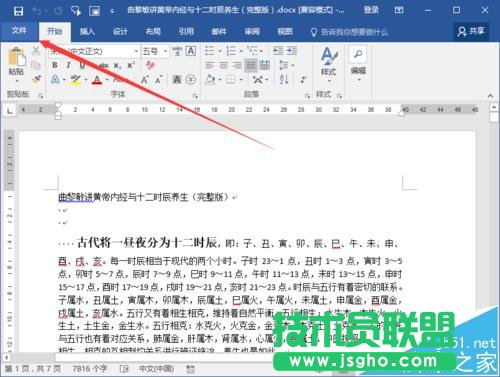Click the Decrease Indent icon
This screenshot has width=500, height=377.
tap(278, 51)
